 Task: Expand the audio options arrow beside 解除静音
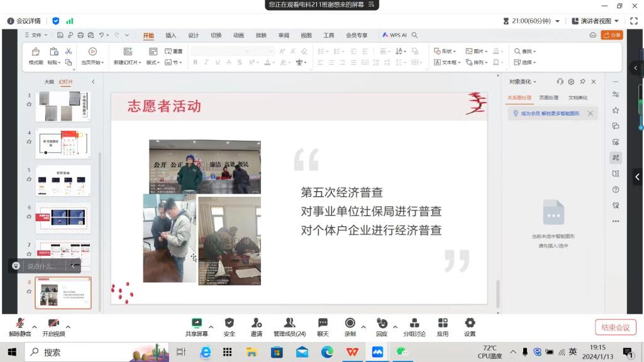click(x=35, y=327)
